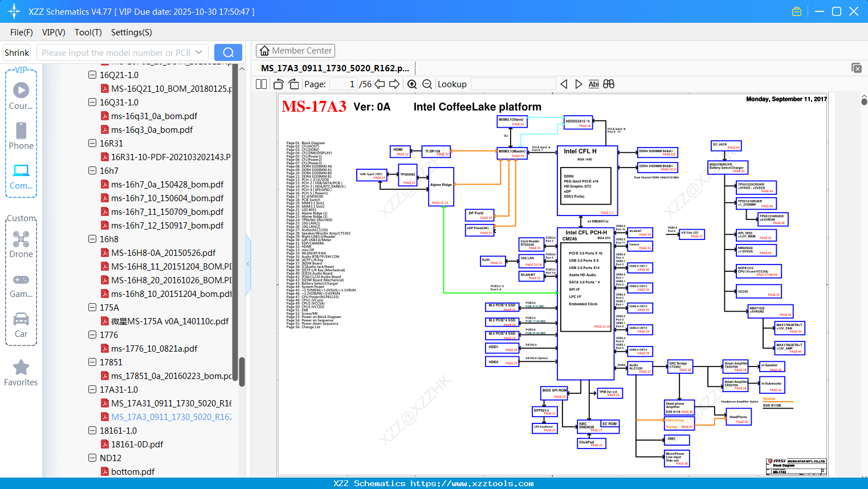
Task: Click the blue magnifier search button
Action: coord(228,52)
